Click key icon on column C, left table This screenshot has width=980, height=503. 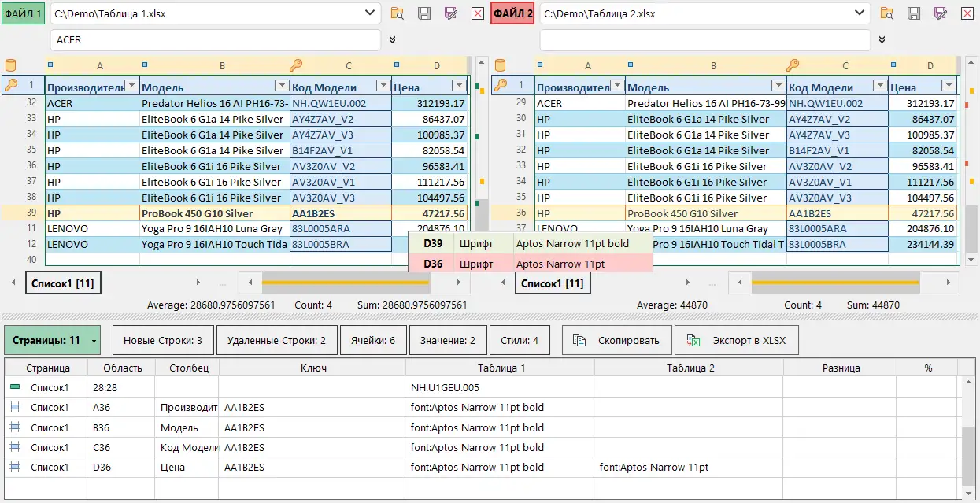tap(297, 65)
